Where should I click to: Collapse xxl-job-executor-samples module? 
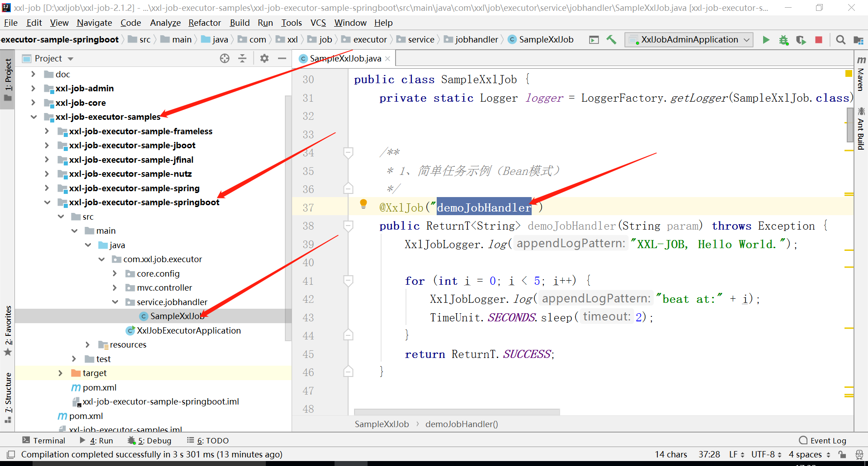click(33, 117)
